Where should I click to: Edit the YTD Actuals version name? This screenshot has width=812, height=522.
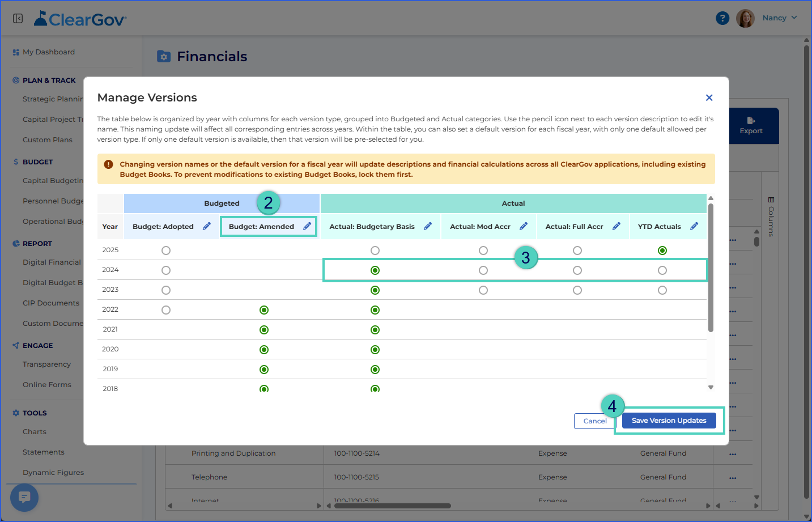coord(694,226)
